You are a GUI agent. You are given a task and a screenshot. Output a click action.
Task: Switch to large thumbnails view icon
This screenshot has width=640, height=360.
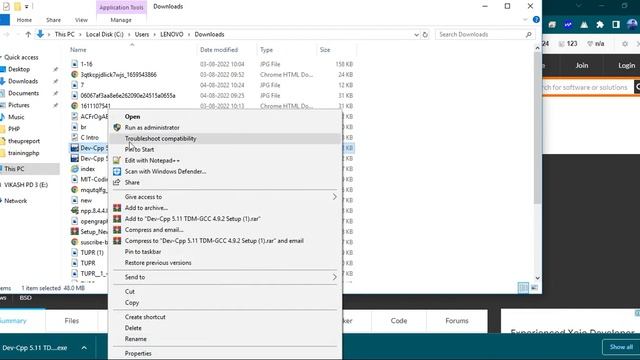tap(534, 288)
